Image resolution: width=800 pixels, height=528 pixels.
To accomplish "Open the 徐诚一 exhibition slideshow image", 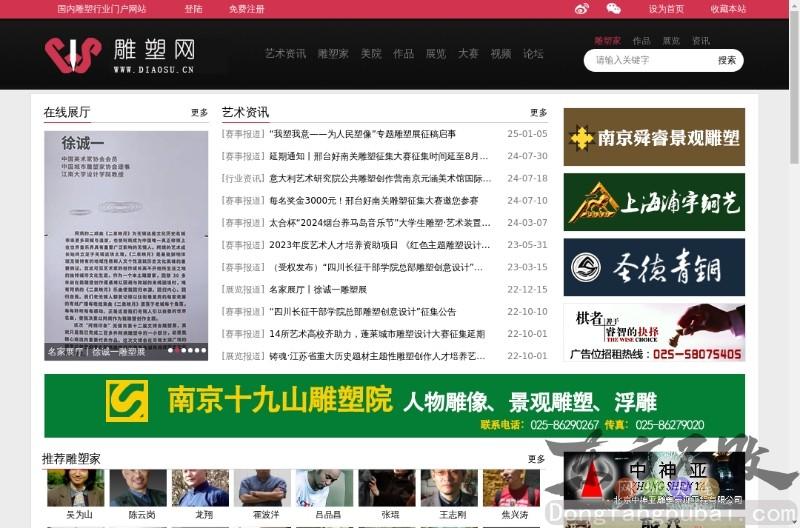I will click(x=126, y=245).
